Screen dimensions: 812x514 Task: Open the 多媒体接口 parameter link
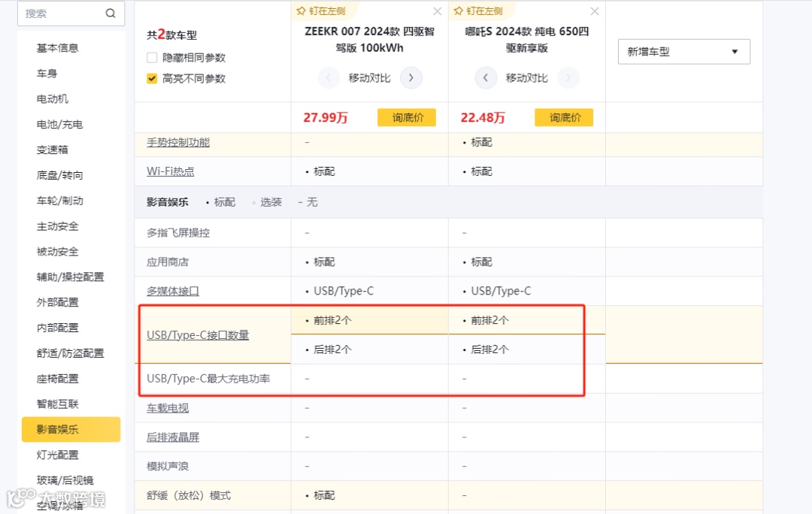point(173,291)
